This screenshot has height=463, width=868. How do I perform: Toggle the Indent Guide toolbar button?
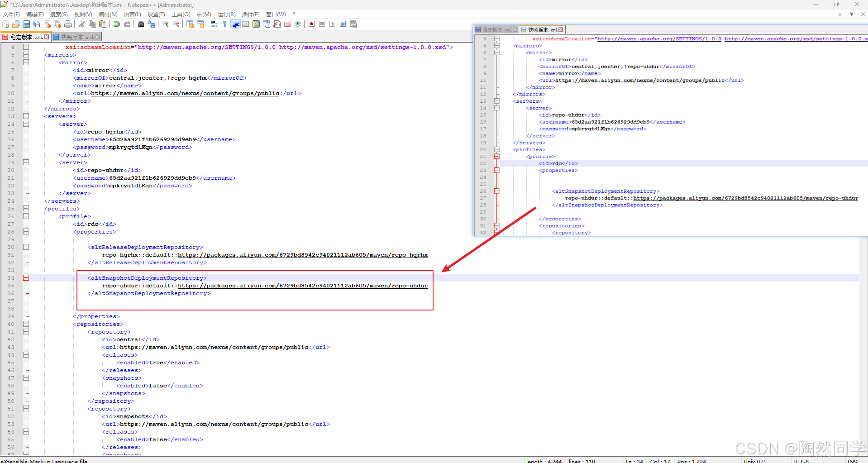236,24
